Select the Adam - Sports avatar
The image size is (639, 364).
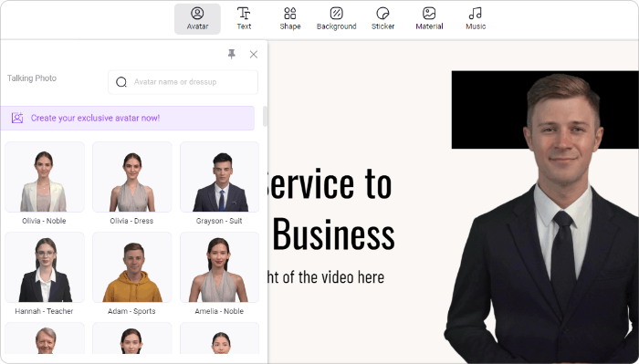[132, 267]
